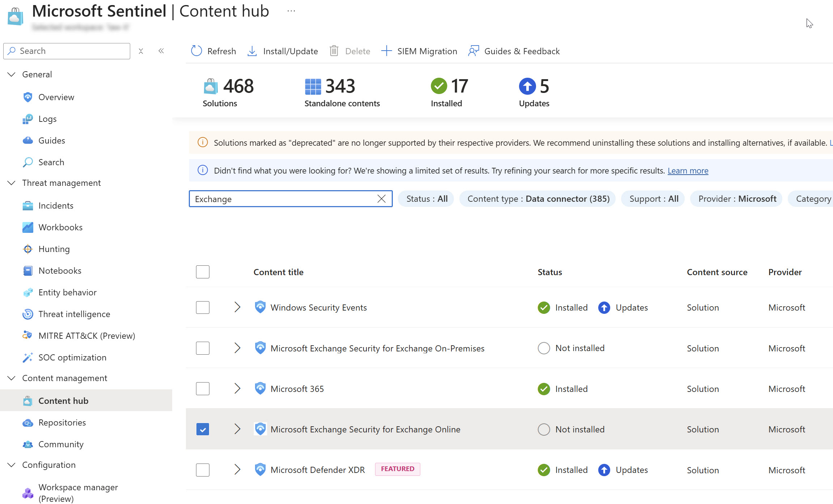
Task: Click the Notebooks icon in sidebar
Action: click(28, 271)
